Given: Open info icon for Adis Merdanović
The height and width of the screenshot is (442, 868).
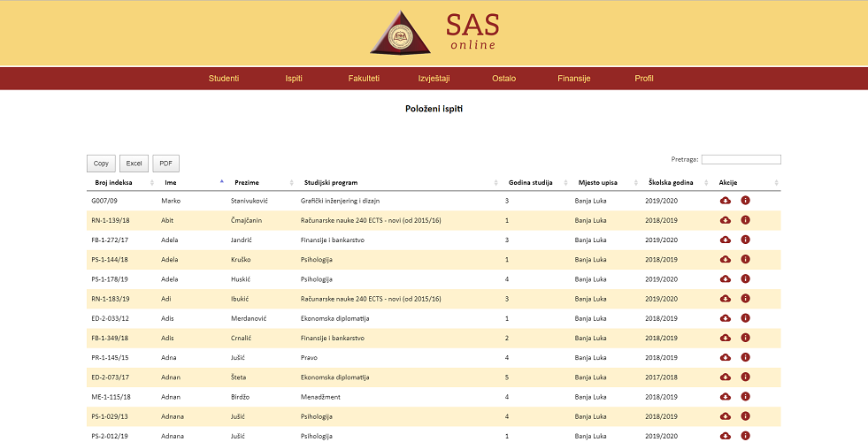Looking at the screenshot, I should pyautogui.click(x=745, y=317).
